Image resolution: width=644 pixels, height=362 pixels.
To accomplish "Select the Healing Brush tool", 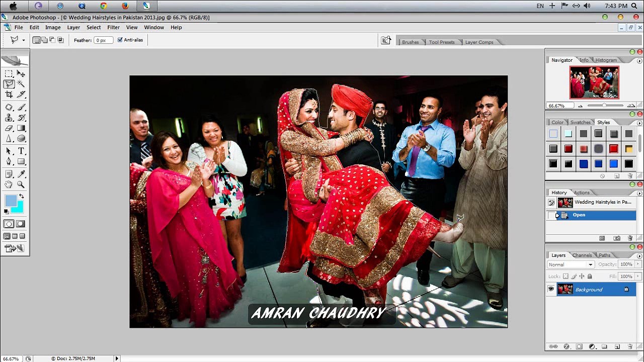I will 9,108.
